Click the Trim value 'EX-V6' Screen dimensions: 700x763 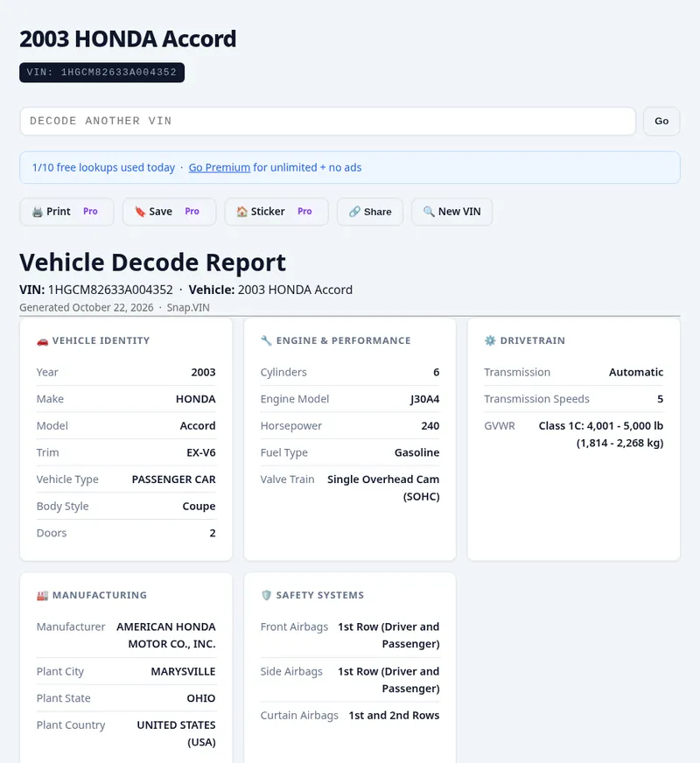pyautogui.click(x=201, y=452)
